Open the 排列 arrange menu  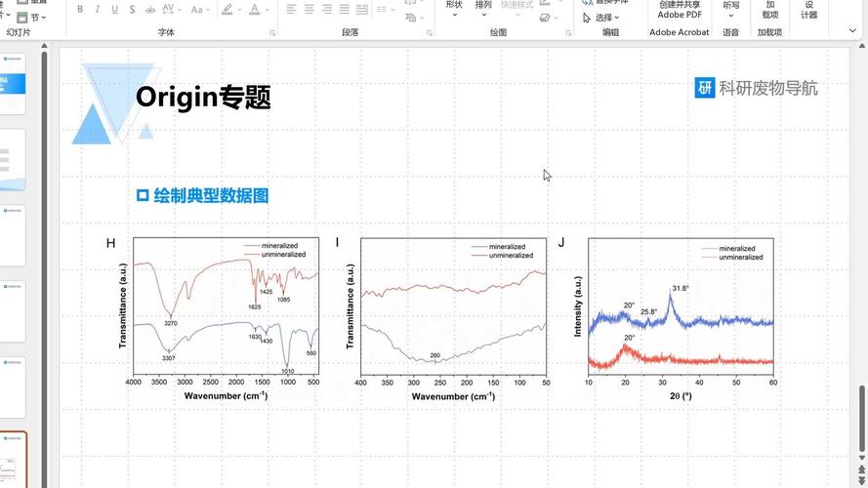pyautogui.click(x=483, y=6)
